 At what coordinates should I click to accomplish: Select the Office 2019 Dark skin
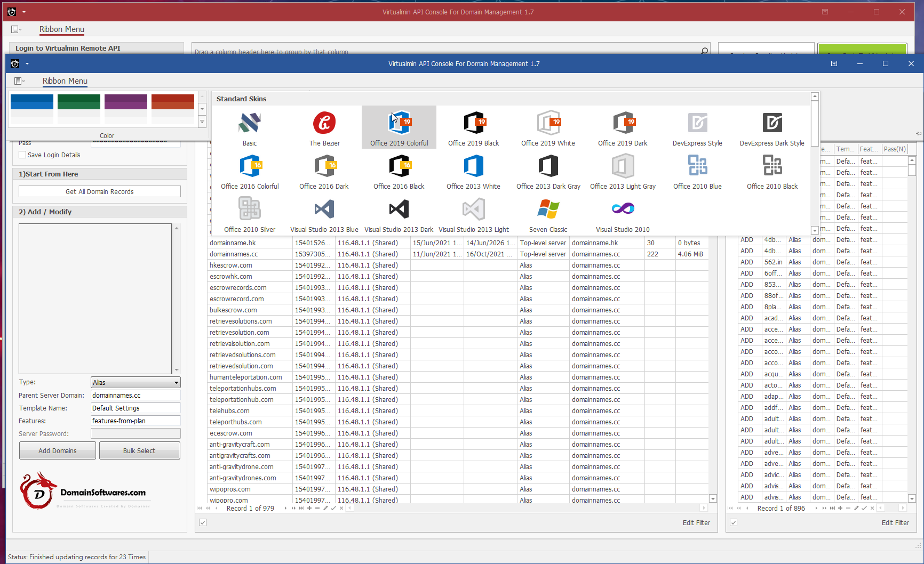pyautogui.click(x=623, y=127)
